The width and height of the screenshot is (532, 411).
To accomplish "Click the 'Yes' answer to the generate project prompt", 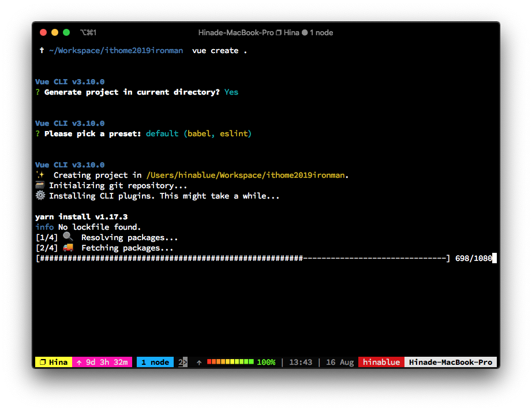I will (x=231, y=92).
